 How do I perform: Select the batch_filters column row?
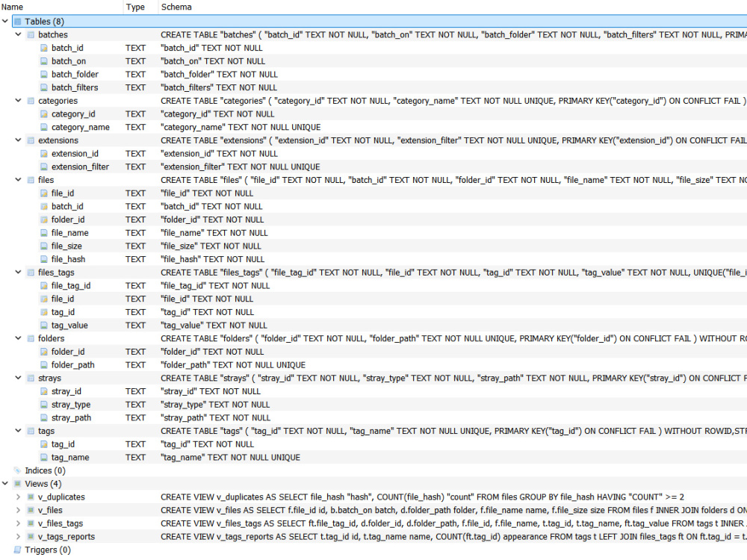click(373, 87)
